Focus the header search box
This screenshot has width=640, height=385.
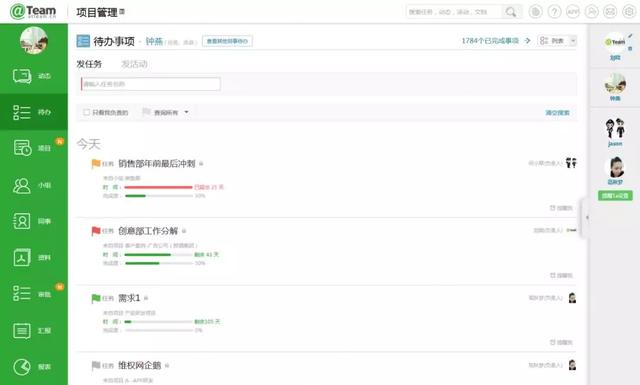(454, 12)
